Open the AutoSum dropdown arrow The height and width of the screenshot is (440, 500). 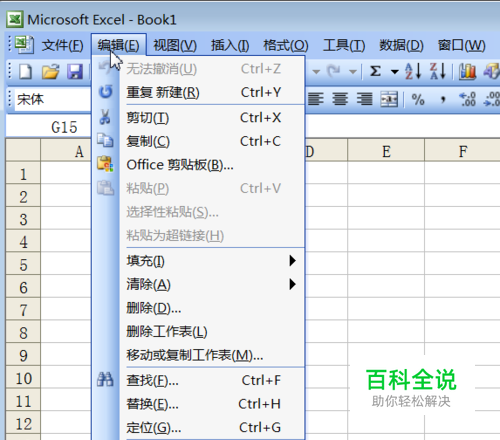tap(395, 72)
